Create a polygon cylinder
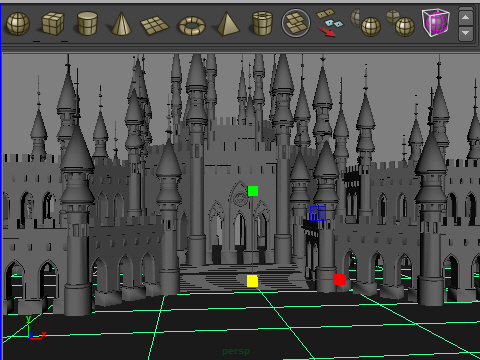 (87, 23)
